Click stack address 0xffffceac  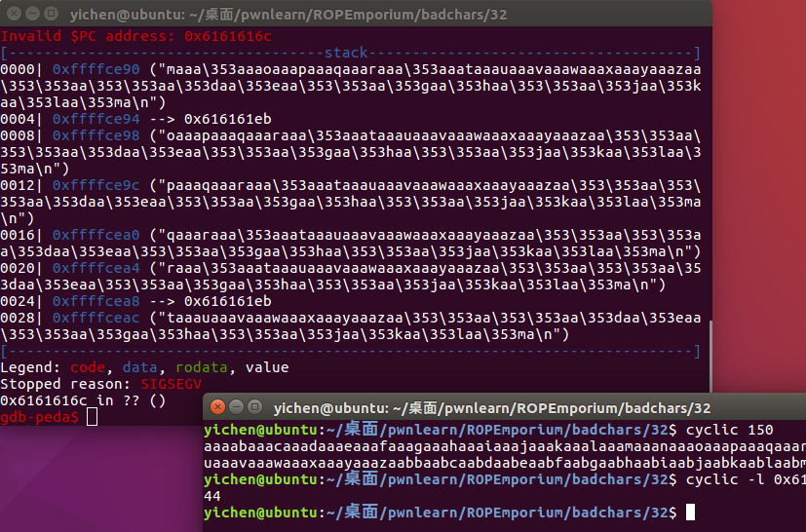pyautogui.click(x=96, y=318)
